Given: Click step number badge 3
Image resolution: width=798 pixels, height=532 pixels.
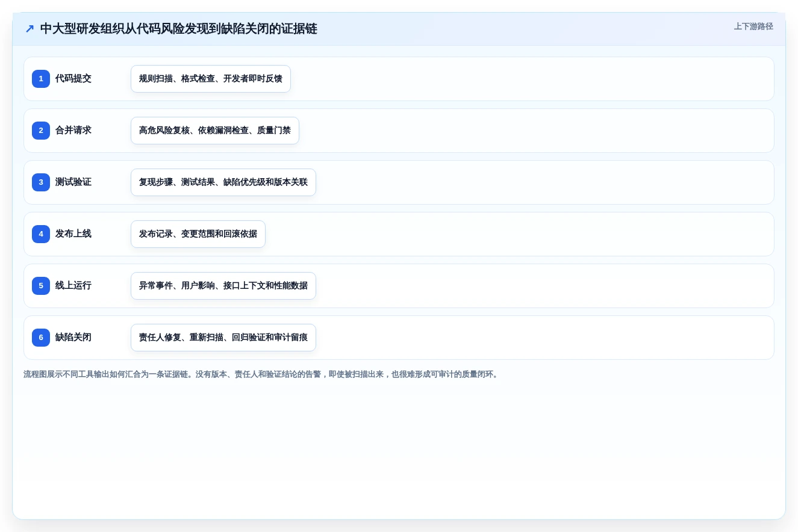Looking at the screenshot, I should (41, 182).
